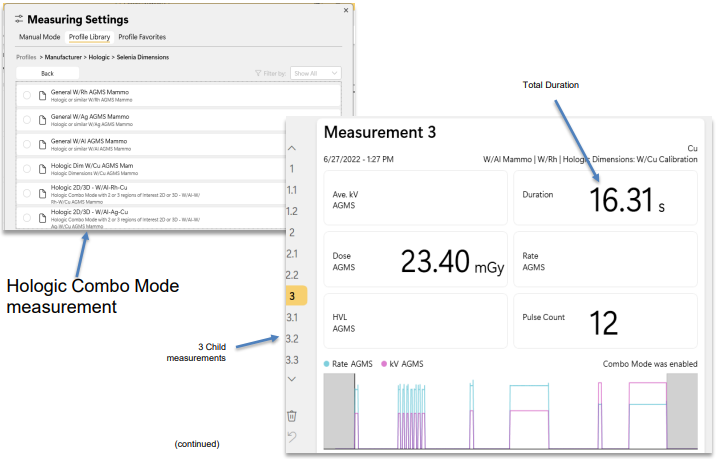Image resolution: width=719 pixels, height=459 pixels.
Task: Click the undo arrow icon
Action: 291,437
